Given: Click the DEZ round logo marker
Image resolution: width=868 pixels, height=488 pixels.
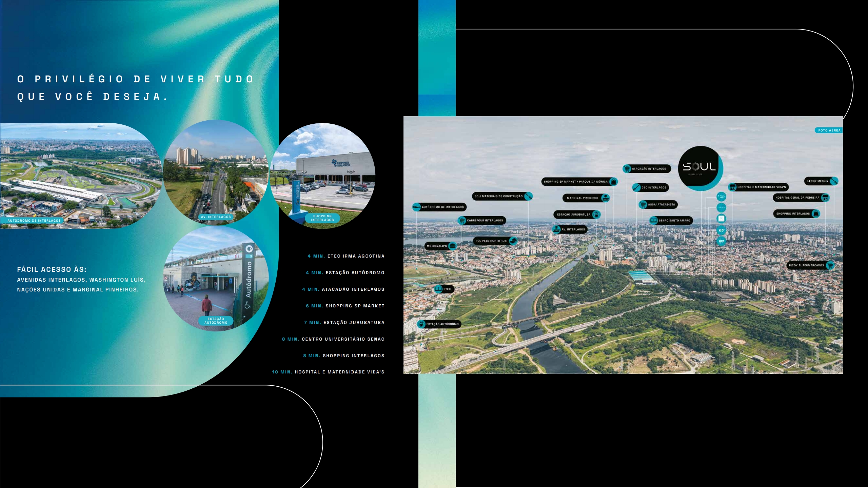Looking at the screenshot, I should [721, 241].
